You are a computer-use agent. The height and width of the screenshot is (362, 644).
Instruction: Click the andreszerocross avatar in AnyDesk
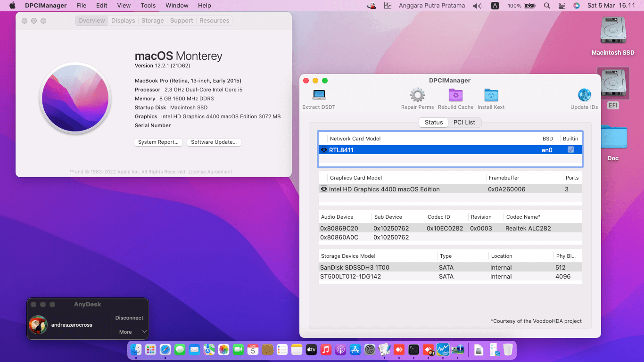(38, 325)
